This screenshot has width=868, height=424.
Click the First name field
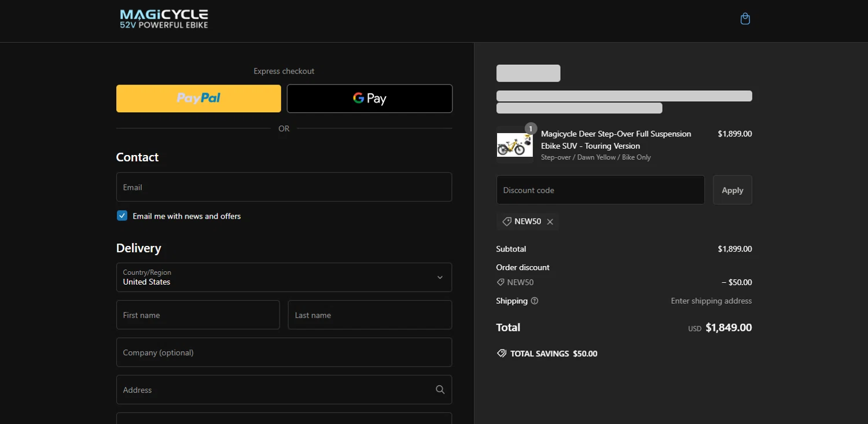(198, 315)
